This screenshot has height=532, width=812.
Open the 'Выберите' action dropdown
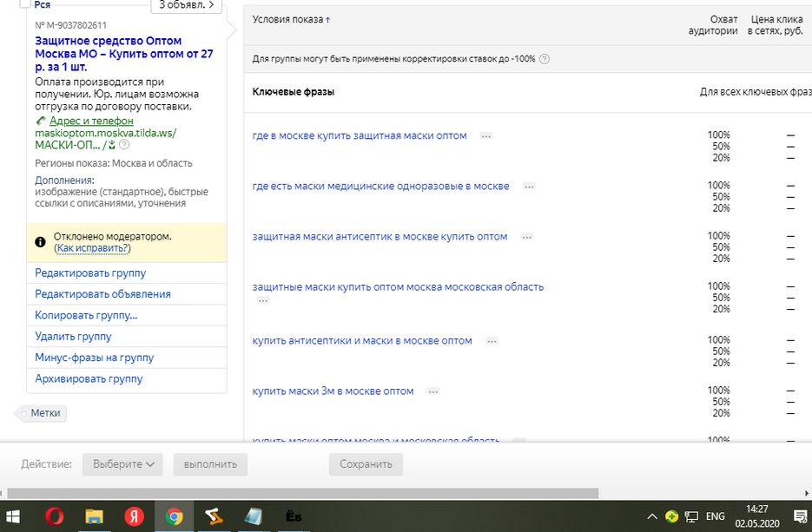[x=122, y=464]
